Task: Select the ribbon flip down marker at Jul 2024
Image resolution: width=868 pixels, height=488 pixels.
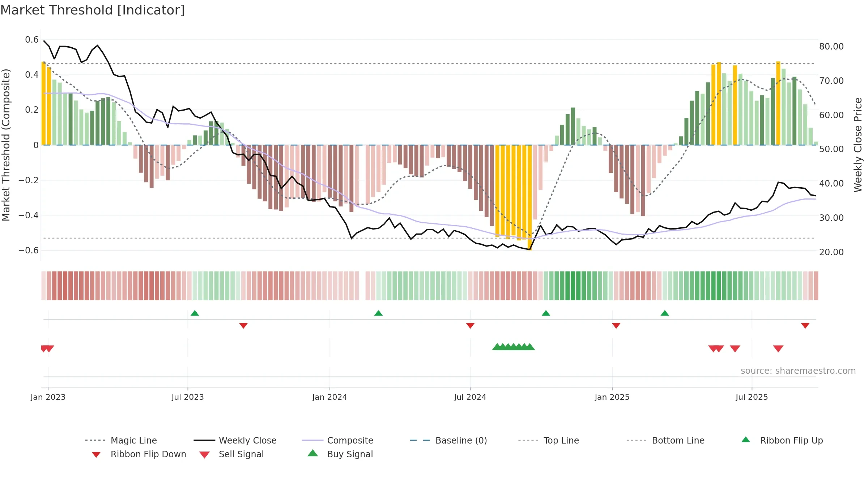Action: tap(470, 326)
